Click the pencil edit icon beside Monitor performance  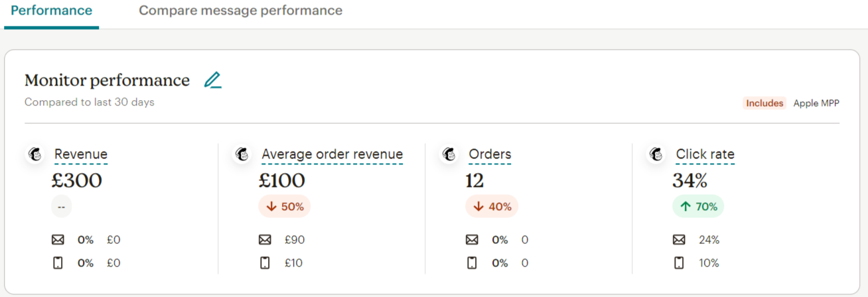[x=212, y=80]
